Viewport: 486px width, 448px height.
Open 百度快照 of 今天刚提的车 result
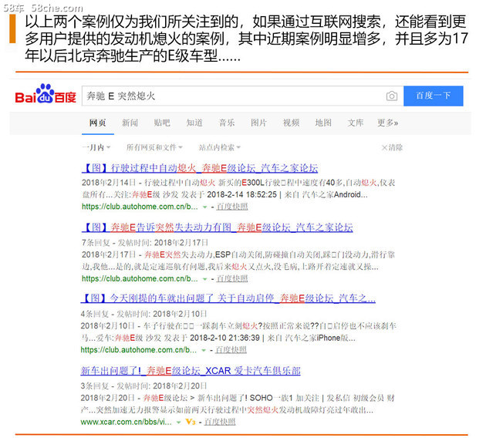tap(231, 350)
